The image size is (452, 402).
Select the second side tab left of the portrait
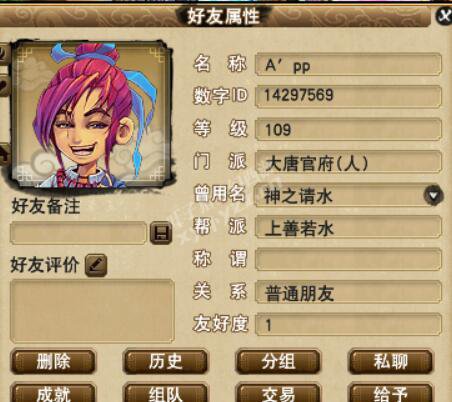(4, 86)
